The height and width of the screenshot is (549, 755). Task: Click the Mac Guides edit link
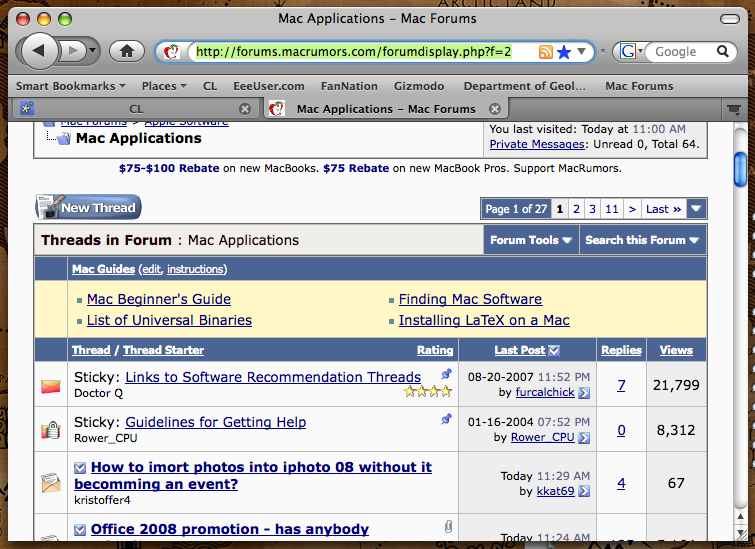151,269
